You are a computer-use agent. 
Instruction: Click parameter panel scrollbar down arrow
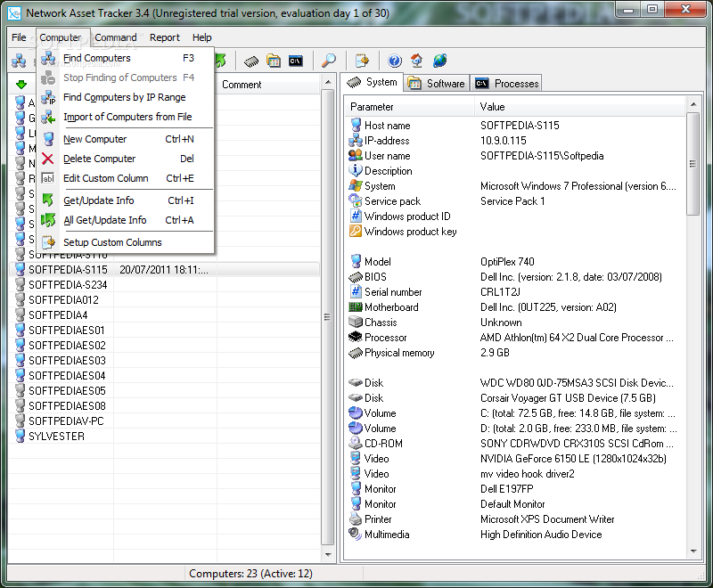point(693,551)
